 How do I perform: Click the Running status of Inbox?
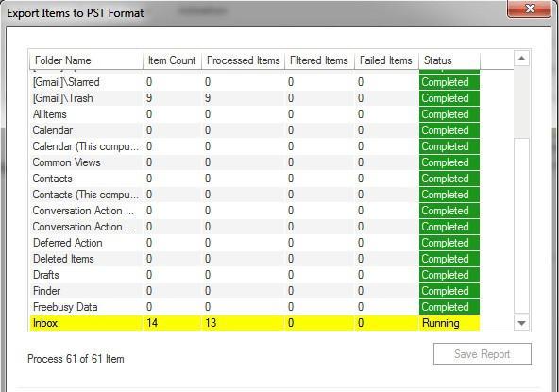449,323
